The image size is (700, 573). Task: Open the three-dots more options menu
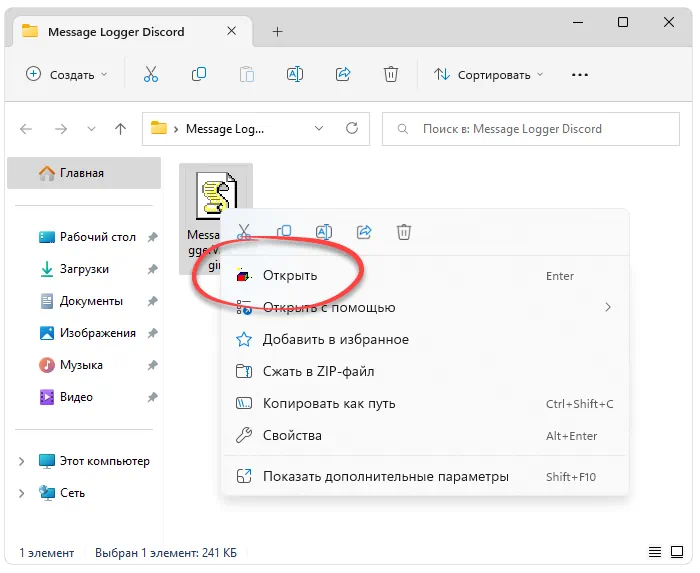click(x=579, y=75)
